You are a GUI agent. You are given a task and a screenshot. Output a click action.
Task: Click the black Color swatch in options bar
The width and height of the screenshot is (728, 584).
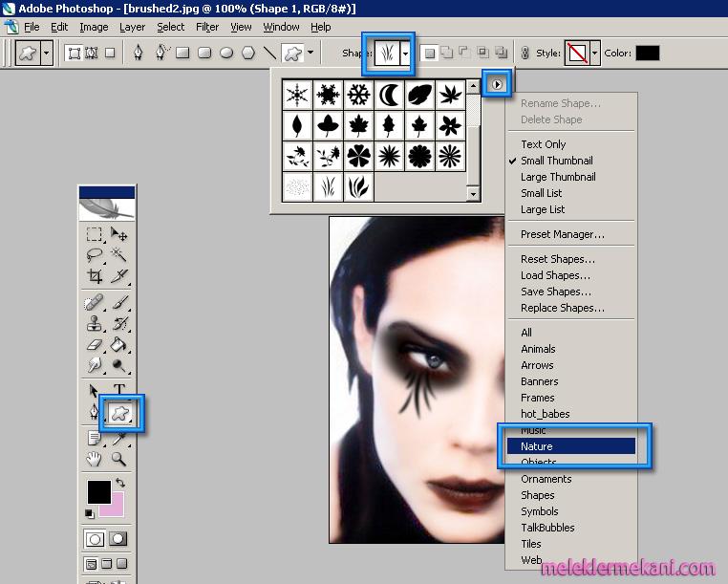[x=647, y=53]
